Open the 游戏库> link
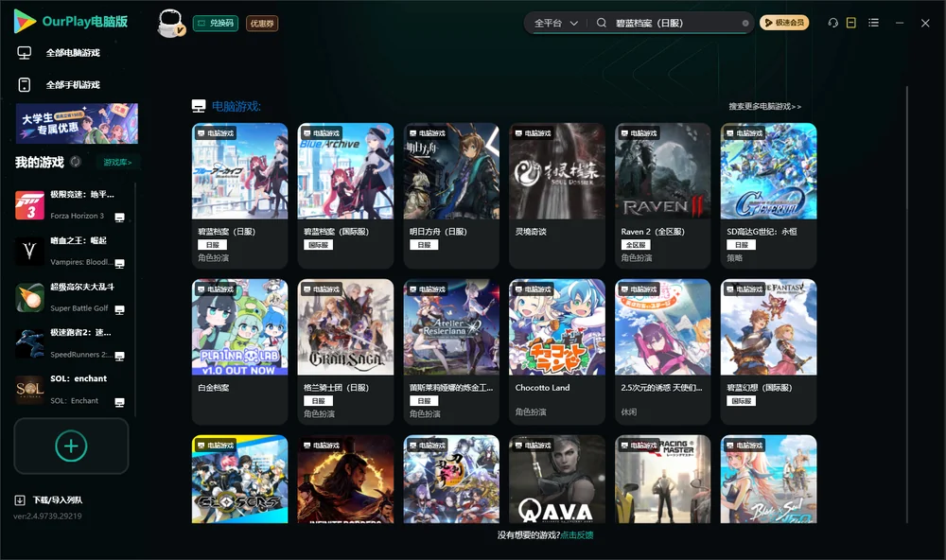The image size is (946, 560). pyautogui.click(x=117, y=163)
